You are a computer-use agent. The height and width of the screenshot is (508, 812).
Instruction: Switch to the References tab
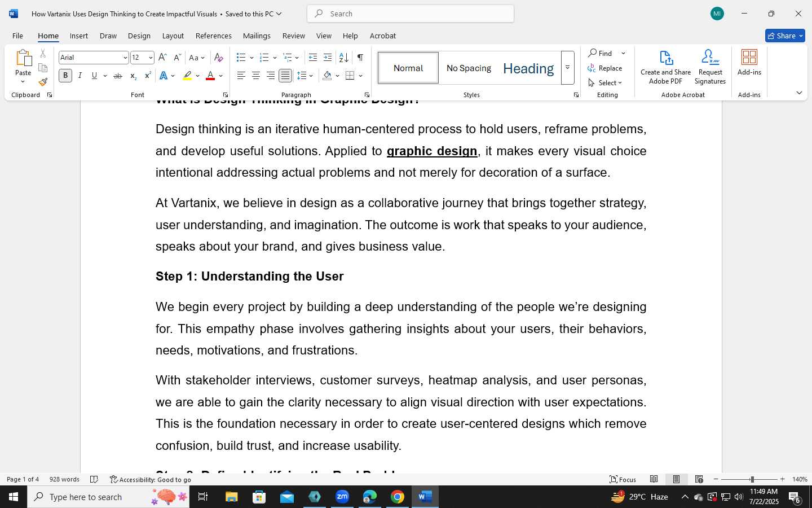[213, 36]
